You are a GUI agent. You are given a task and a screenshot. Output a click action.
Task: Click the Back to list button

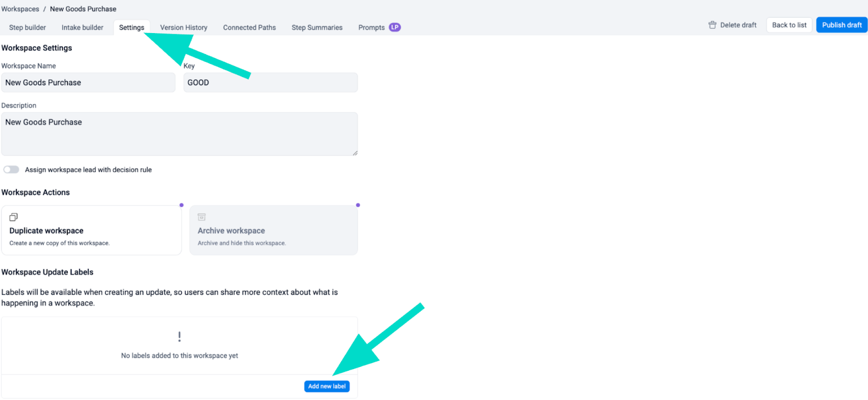pos(789,25)
